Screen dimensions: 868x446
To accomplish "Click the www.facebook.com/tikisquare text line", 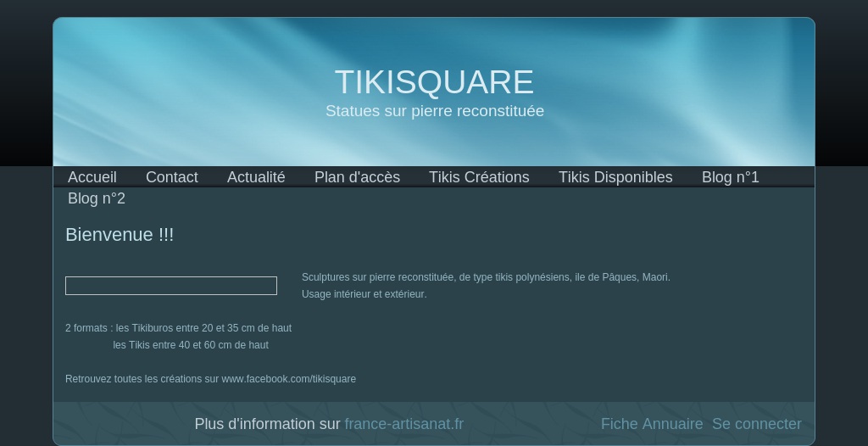I will (x=210, y=379).
